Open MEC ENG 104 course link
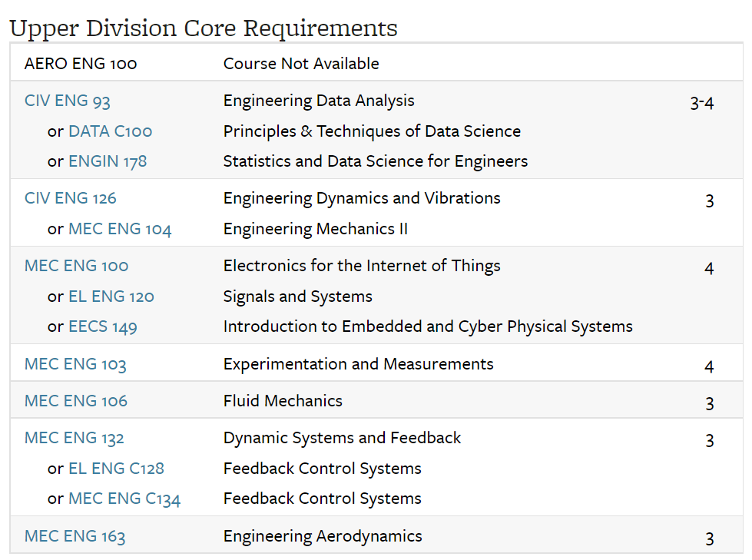 pos(120,229)
